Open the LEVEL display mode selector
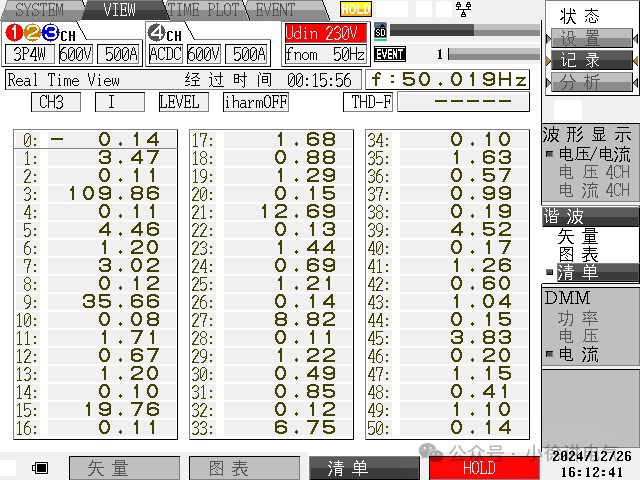The width and height of the screenshot is (640, 480). 183,102
